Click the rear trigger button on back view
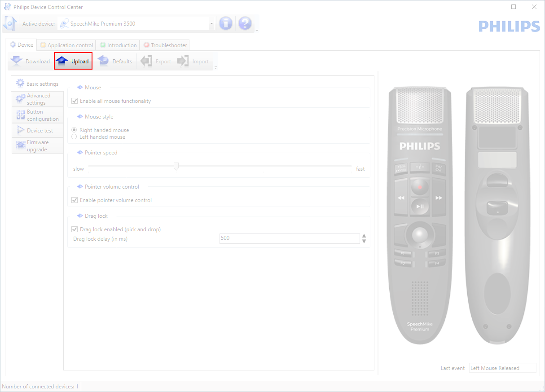Image resolution: width=545 pixels, height=392 pixels. click(x=497, y=208)
